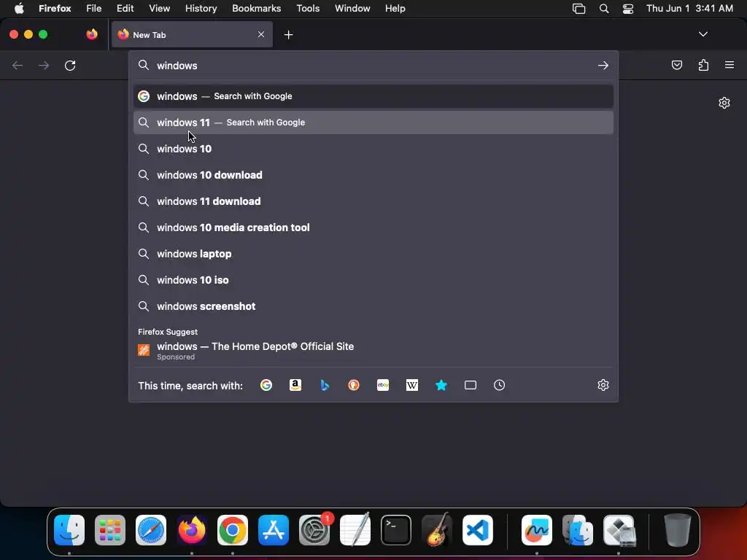Go back one page
This screenshot has width=747, height=560.
(x=18, y=65)
